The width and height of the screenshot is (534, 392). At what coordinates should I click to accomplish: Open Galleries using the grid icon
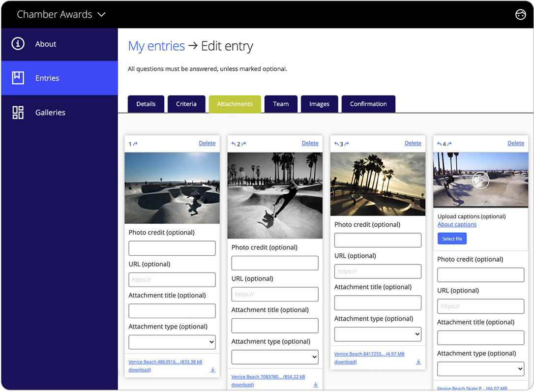pos(17,112)
